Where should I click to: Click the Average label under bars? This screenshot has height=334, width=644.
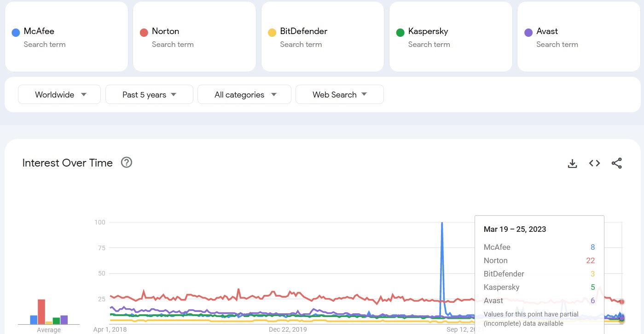49,330
